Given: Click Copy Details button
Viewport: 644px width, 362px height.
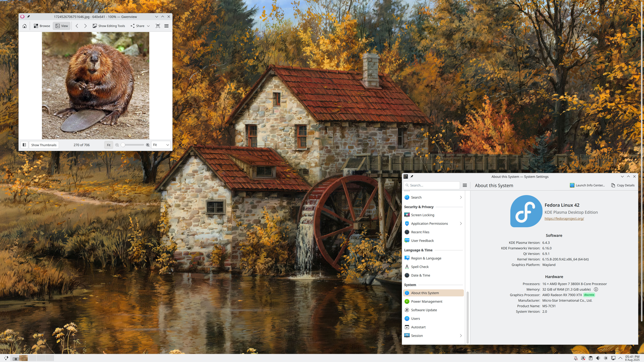Looking at the screenshot, I should point(623,185).
